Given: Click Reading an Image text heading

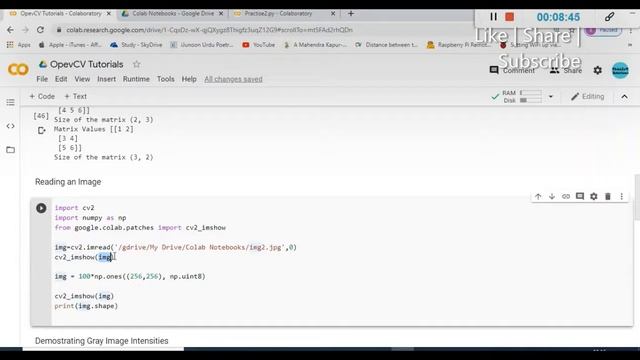Looking at the screenshot, I should click(68, 182).
